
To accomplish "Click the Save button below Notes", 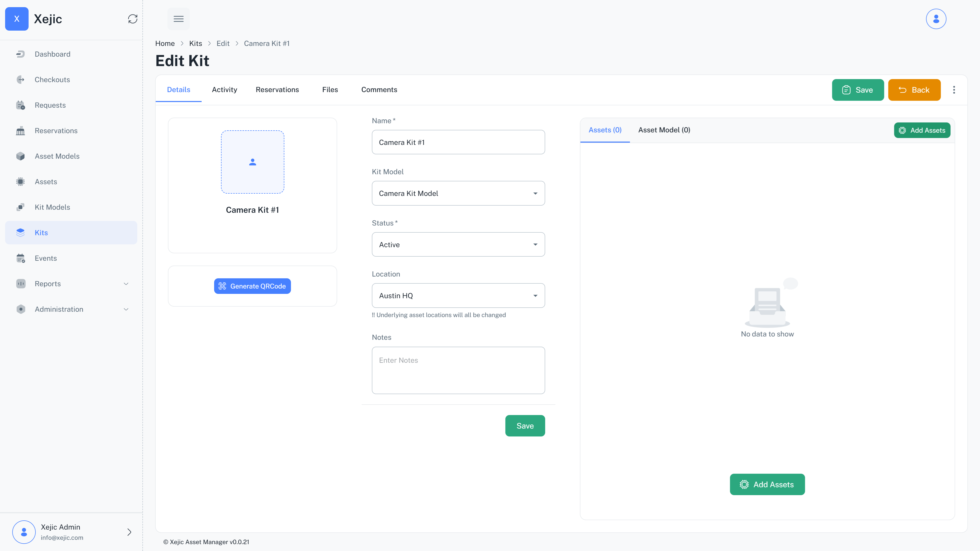I will [x=525, y=425].
